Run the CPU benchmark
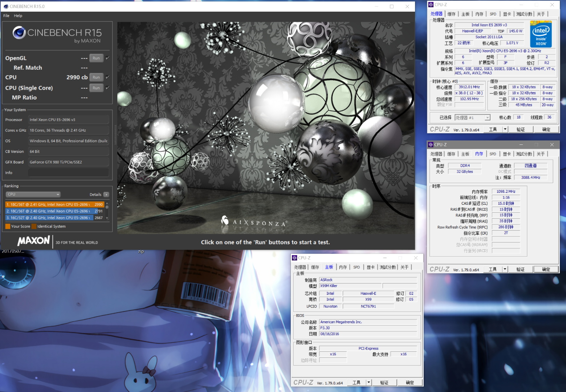This screenshot has height=392, width=566. (x=96, y=77)
